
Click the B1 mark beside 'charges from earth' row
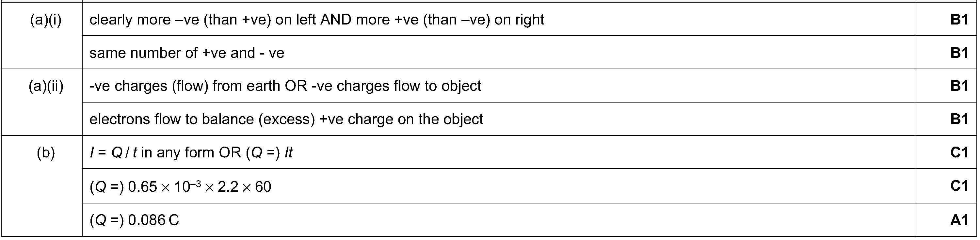pyautogui.click(x=959, y=86)
